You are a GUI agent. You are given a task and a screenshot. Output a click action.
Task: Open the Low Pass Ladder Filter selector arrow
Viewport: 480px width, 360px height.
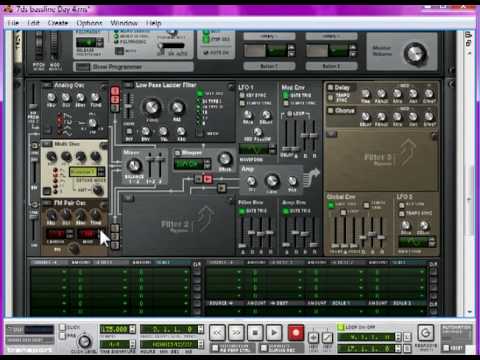(x=128, y=85)
